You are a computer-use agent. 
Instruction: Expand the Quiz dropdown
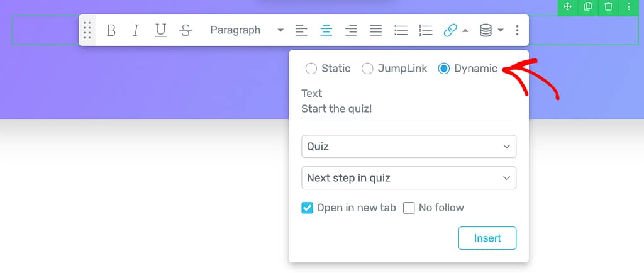tap(409, 147)
